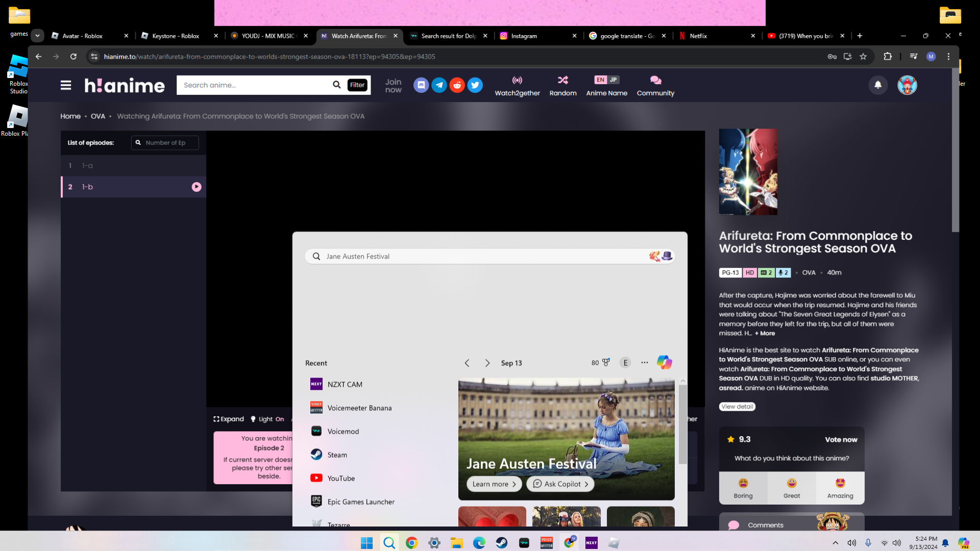Open Watch2gether on HiAnime
This screenshot has width=980, height=551.
click(517, 86)
